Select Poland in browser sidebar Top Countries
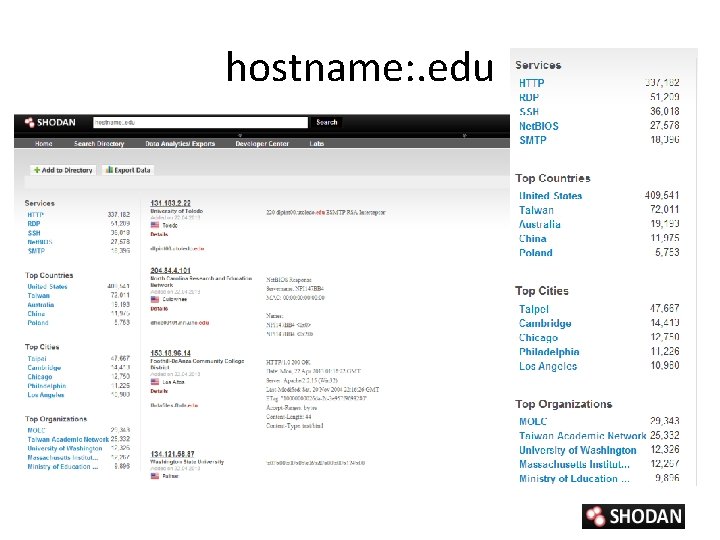Screen dimensions: 720x540 pos(38,323)
